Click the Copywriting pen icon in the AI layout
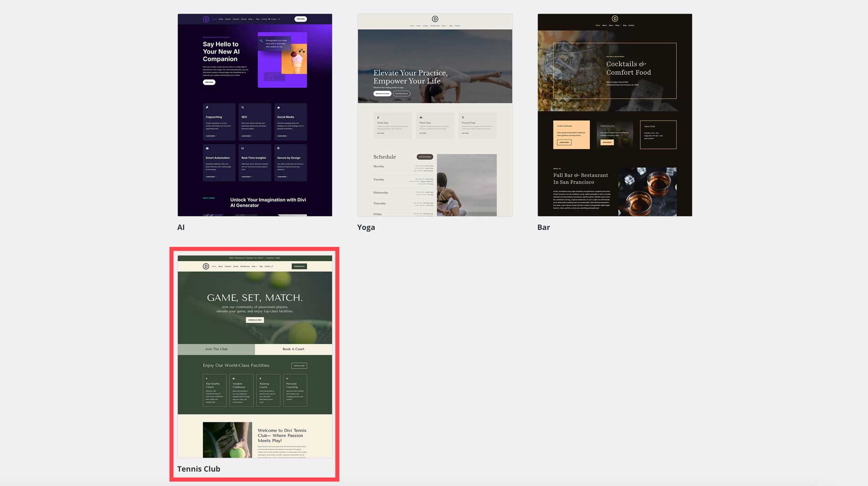 207,108
